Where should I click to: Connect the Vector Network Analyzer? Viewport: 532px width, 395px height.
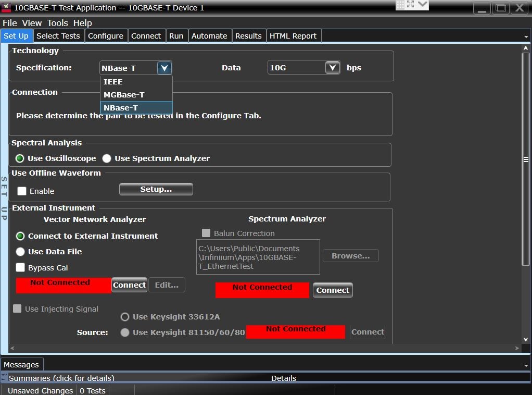click(x=129, y=285)
